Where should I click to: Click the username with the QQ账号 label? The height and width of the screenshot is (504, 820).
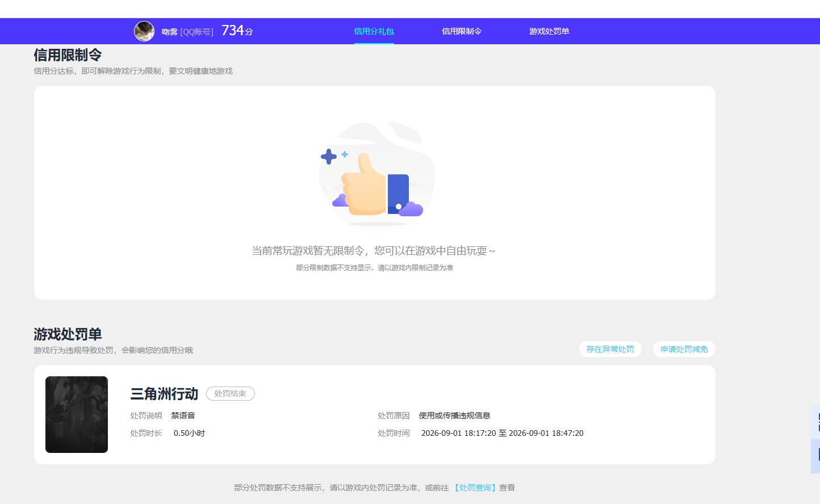point(187,32)
